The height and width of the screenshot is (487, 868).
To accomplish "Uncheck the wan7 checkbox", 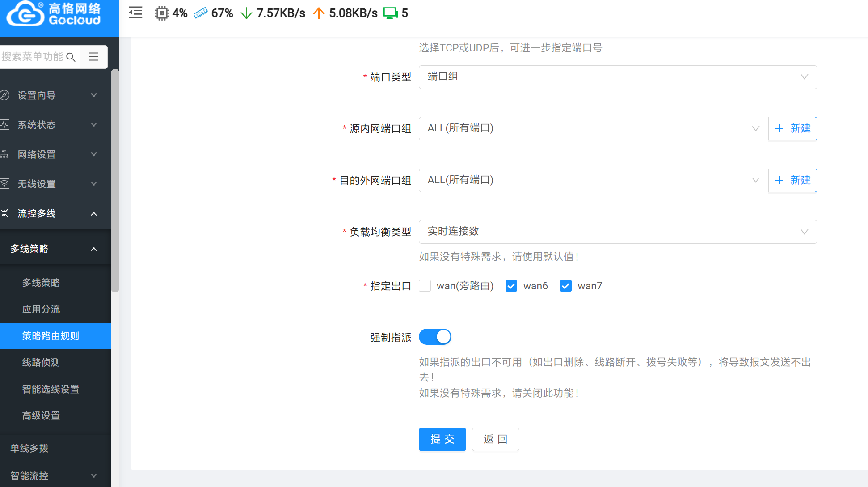I will (566, 286).
